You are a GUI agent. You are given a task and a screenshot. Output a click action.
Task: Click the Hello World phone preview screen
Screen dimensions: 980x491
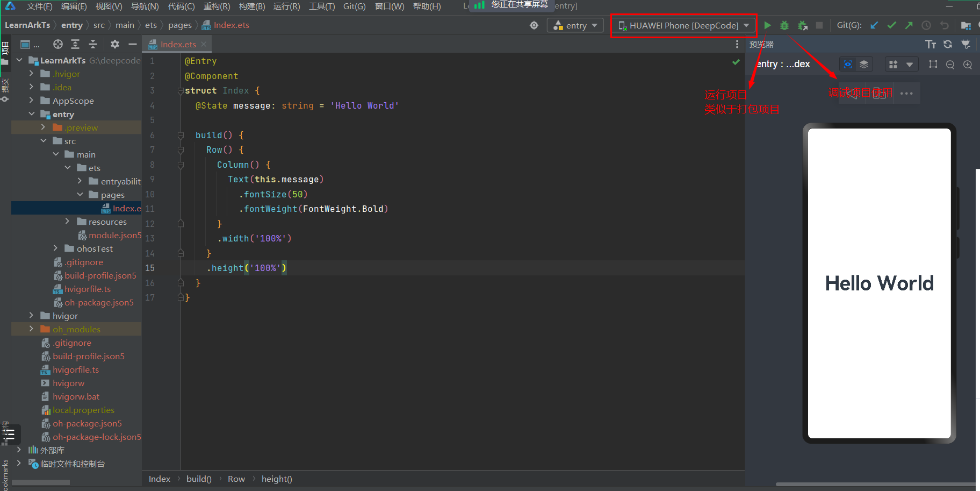(880, 283)
